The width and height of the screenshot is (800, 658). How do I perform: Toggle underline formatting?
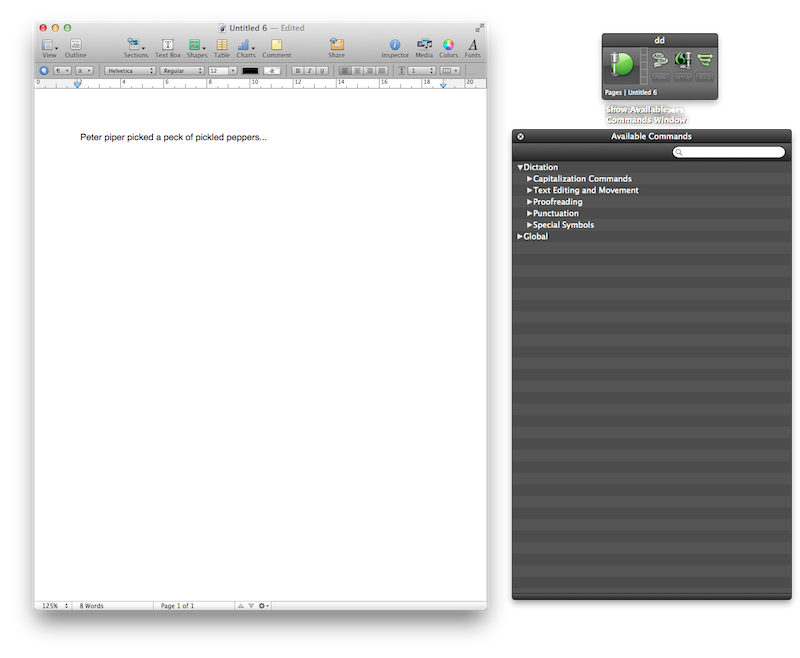(322, 70)
